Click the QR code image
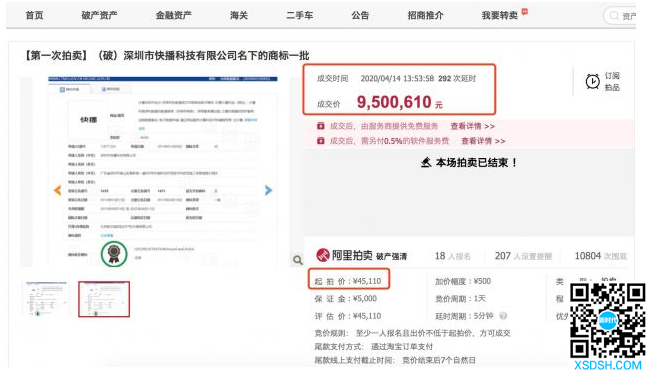Image resolution: width=653 pixels, height=376 pixels. click(x=608, y=321)
